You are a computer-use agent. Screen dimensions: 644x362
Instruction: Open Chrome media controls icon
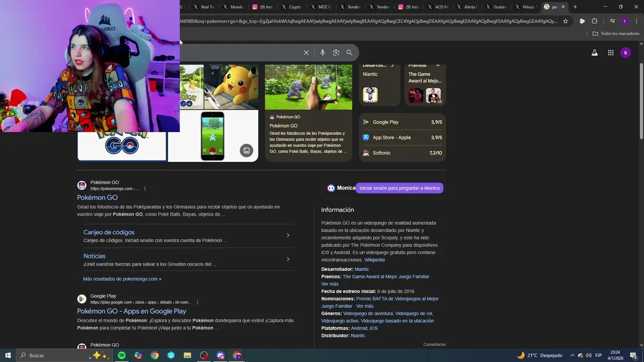coord(612,21)
